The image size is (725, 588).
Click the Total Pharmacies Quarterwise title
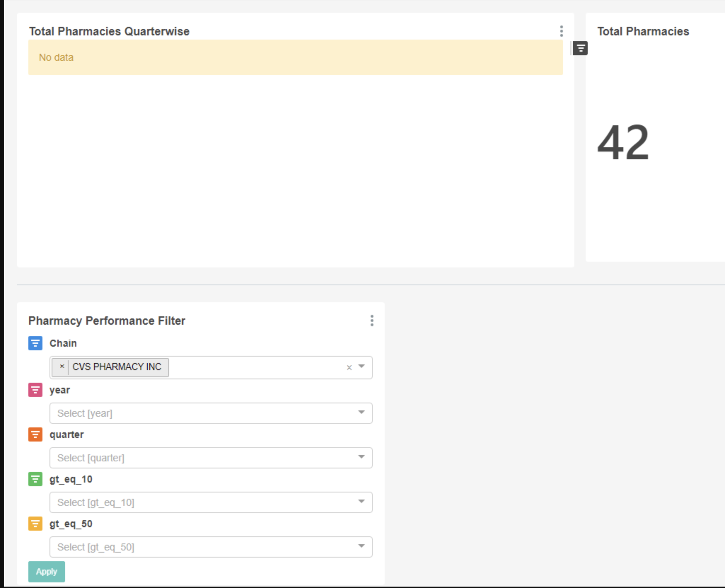point(109,31)
